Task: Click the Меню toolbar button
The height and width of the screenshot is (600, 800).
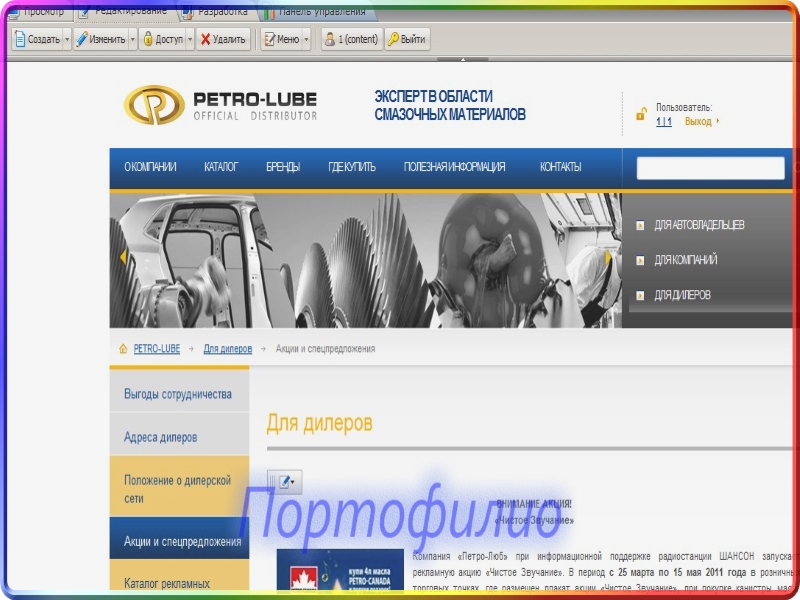Action: 282,39
